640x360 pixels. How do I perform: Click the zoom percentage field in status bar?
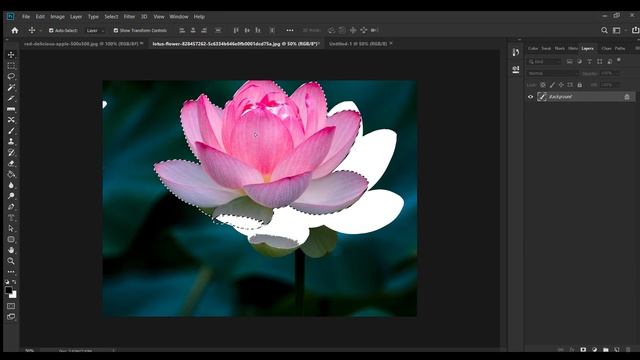pyautogui.click(x=30, y=350)
